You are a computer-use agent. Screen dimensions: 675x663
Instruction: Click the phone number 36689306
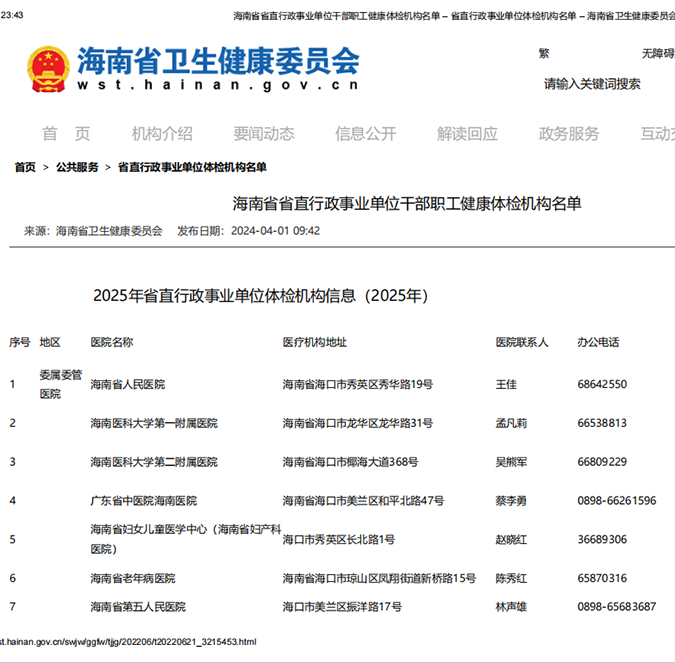click(602, 539)
